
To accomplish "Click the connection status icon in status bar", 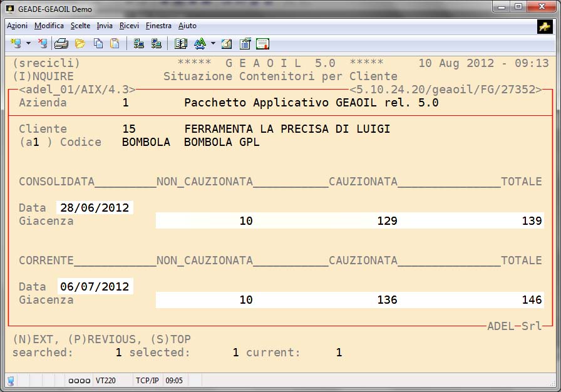I will [11, 380].
